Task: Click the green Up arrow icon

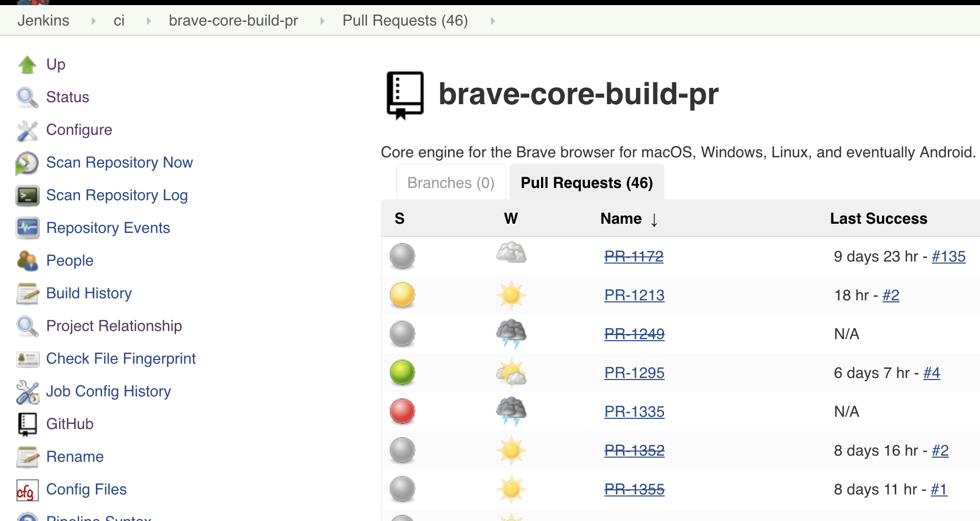Action: (28, 64)
